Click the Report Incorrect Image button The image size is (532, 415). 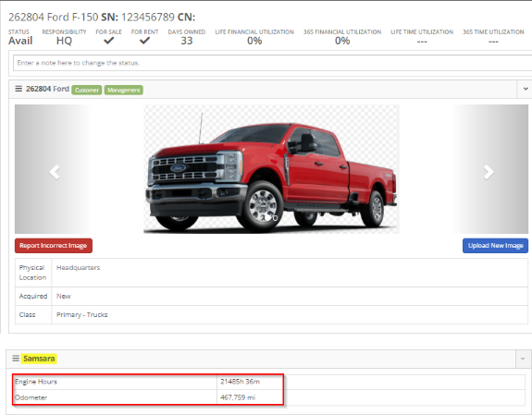tap(54, 246)
